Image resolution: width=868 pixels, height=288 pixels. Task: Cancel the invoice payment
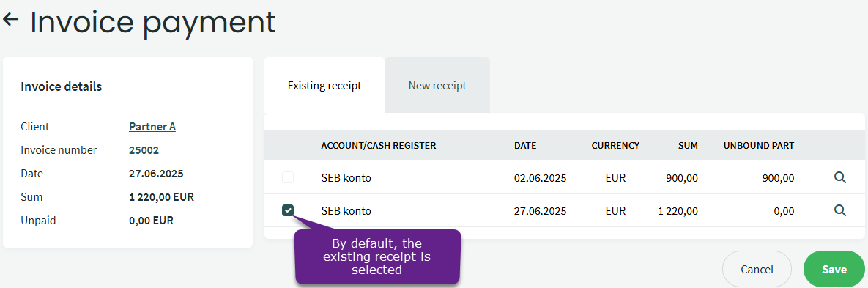click(x=757, y=270)
